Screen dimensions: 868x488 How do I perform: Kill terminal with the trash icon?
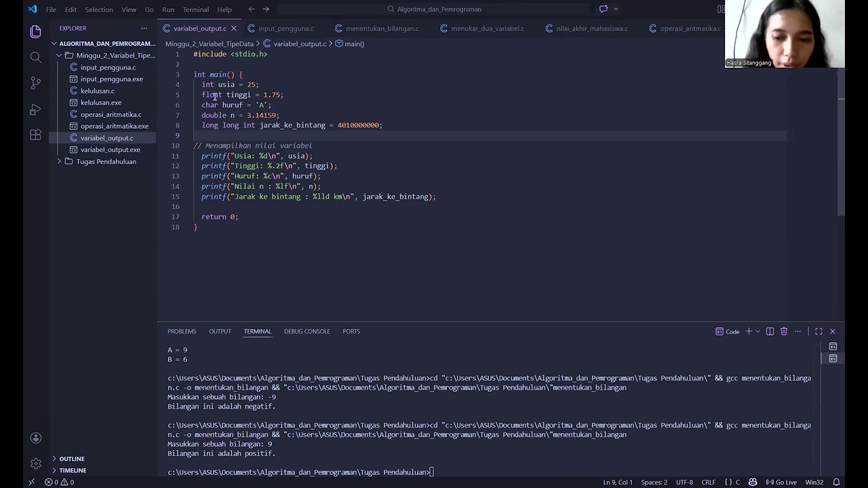point(784,331)
